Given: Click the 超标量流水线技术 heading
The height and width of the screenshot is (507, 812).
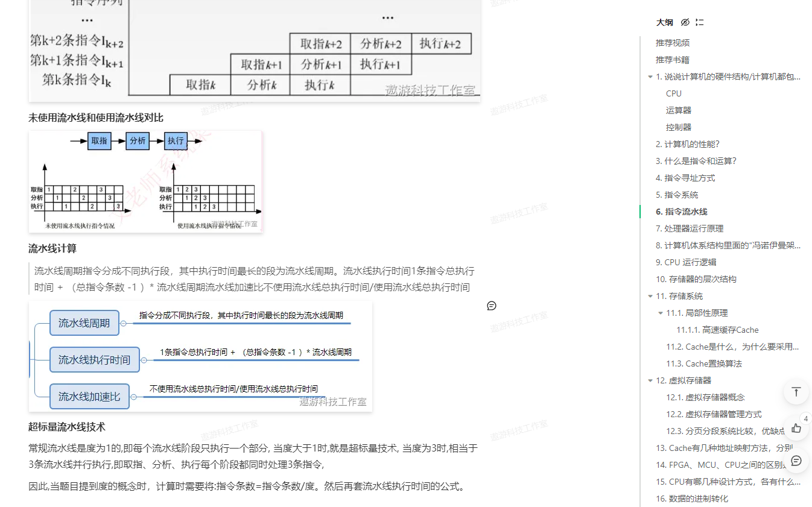Looking at the screenshot, I should point(67,427).
